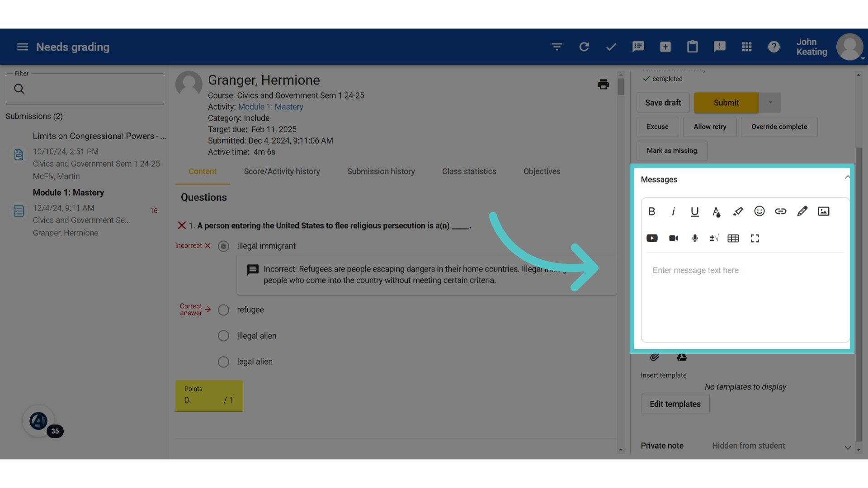Record a video with camera icon

(x=674, y=238)
